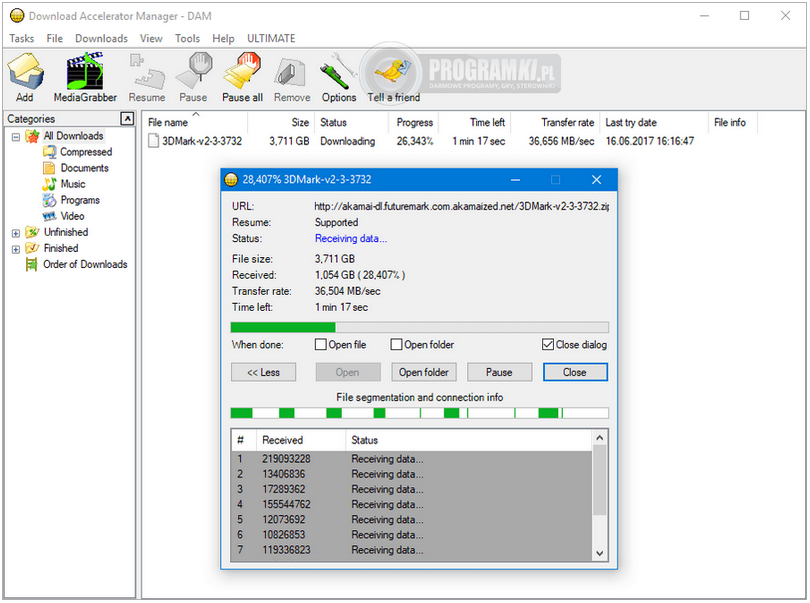Click the Pause button in dialog
Image resolution: width=810 pixels, height=603 pixels.
click(499, 372)
